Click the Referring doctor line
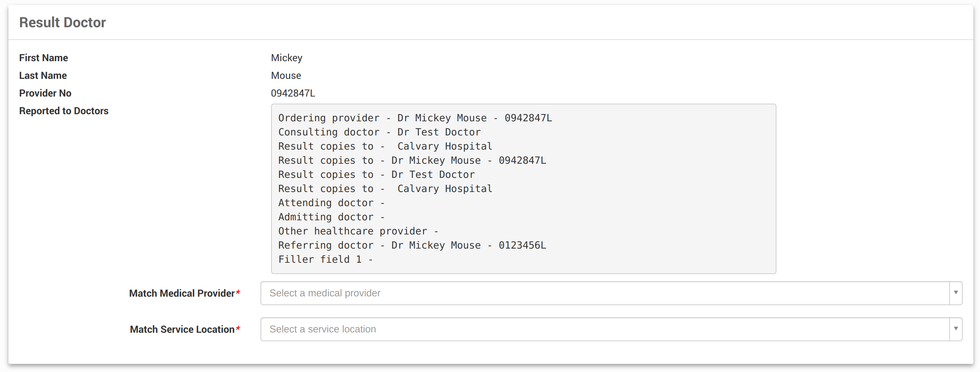980x372 pixels. click(412, 245)
